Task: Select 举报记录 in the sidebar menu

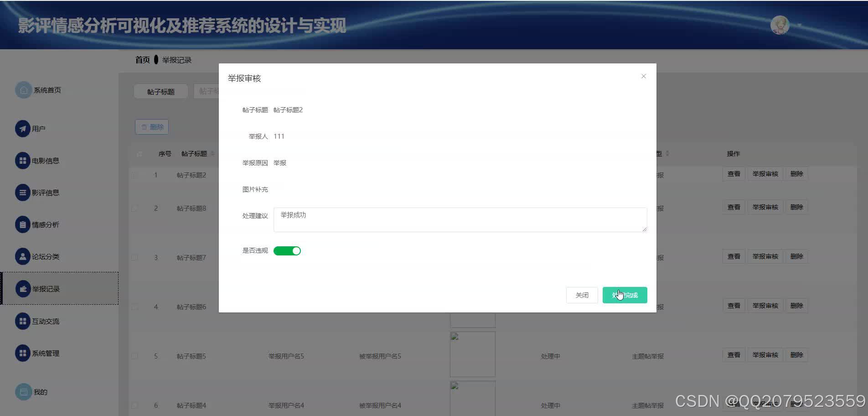Action: pos(46,288)
